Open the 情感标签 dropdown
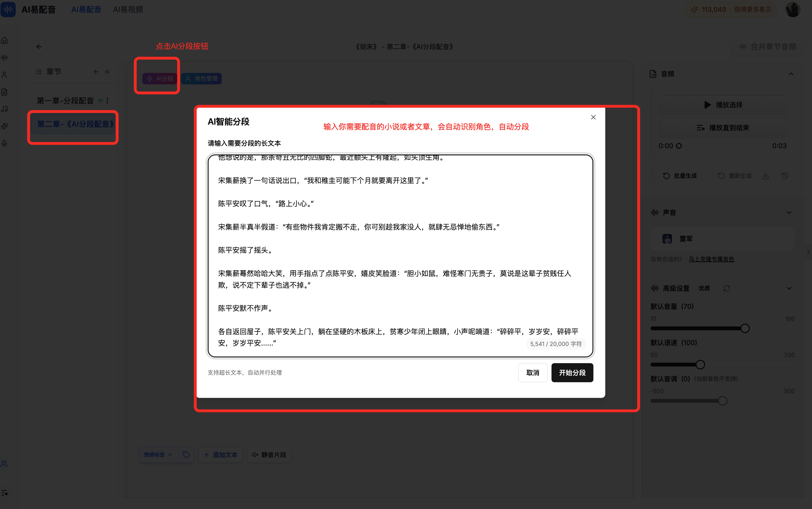812x509 pixels. point(158,455)
